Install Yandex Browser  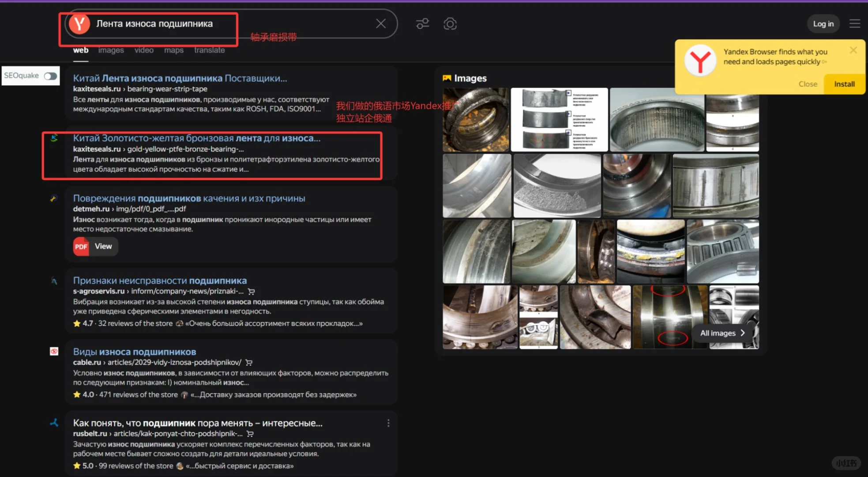844,84
